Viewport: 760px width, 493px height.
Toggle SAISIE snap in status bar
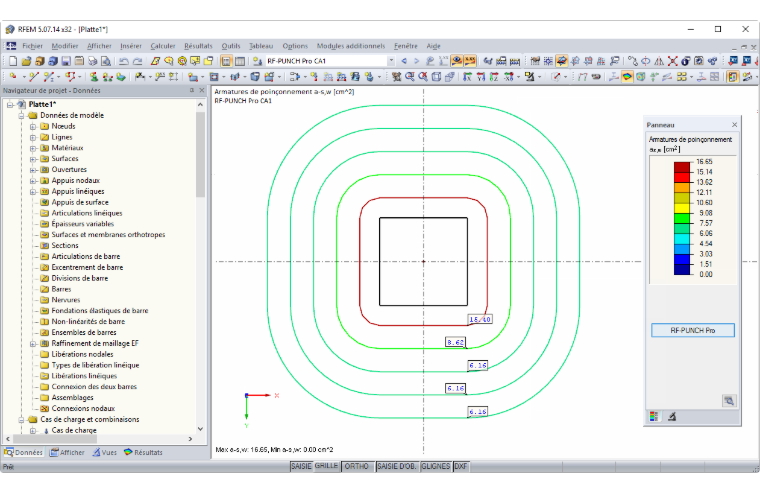(301, 466)
